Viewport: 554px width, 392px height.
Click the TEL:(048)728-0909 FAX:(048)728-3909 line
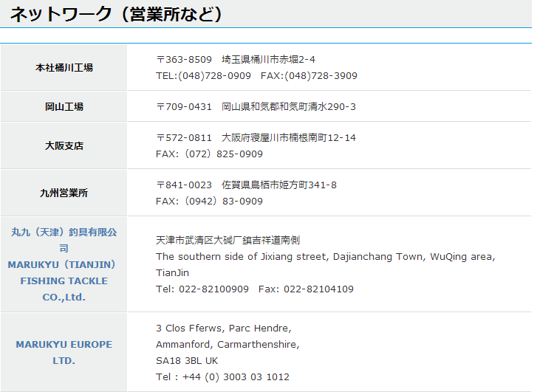coord(256,75)
